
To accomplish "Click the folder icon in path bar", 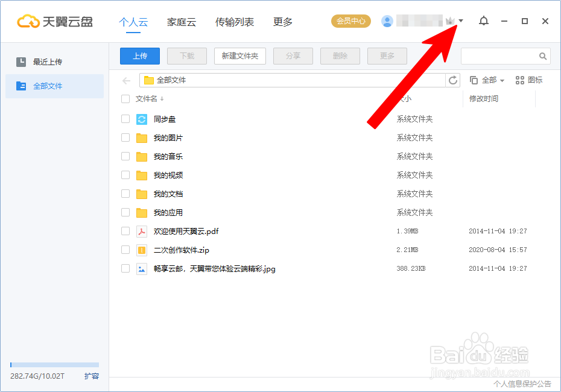I will tap(149, 80).
